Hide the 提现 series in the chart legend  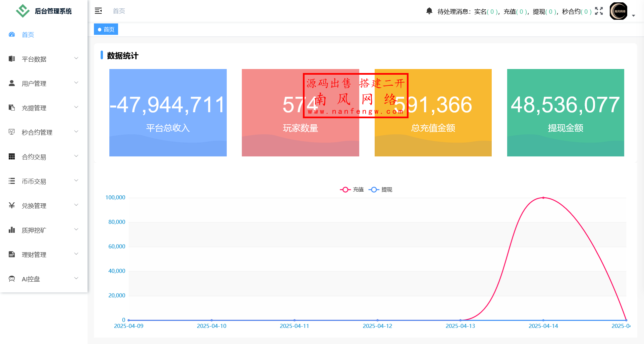pos(380,190)
